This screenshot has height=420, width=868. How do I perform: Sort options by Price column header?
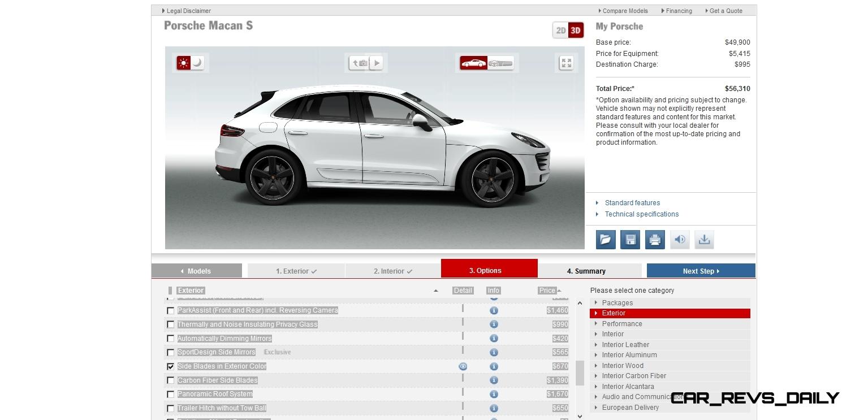pyautogui.click(x=547, y=291)
